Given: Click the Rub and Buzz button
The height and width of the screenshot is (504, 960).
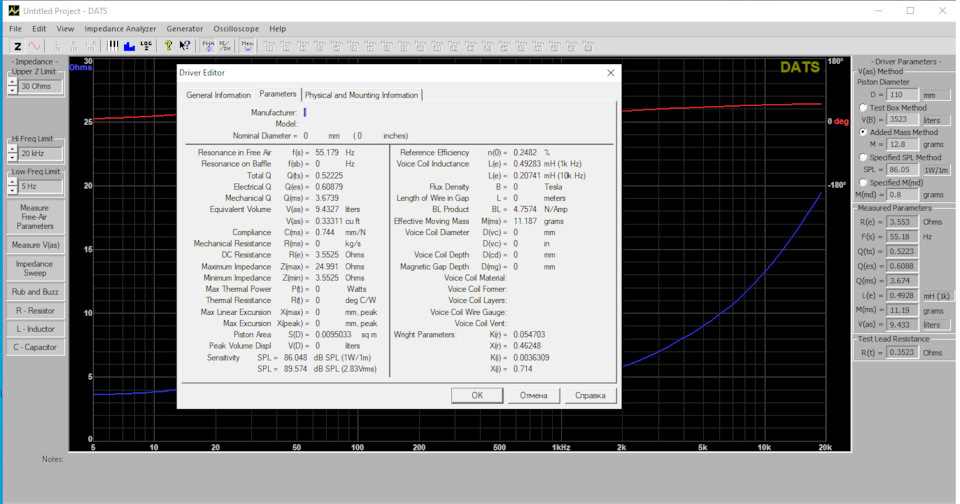Looking at the screenshot, I should pyautogui.click(x=35, y=292).
